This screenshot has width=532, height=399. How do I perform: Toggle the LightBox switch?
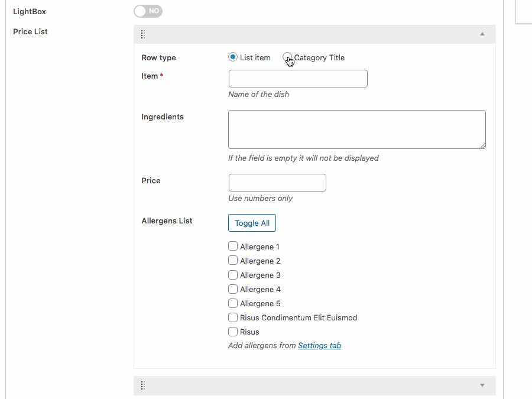[148, 11]
